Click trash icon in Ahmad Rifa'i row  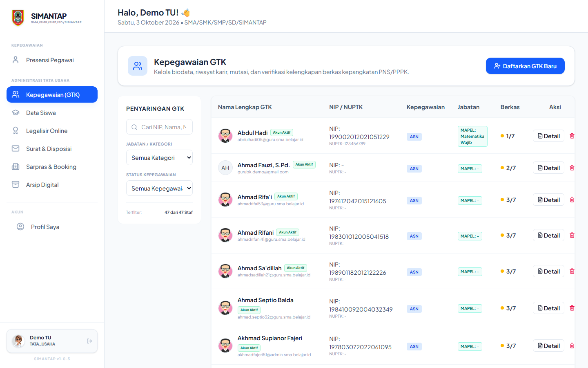[572, 200]
